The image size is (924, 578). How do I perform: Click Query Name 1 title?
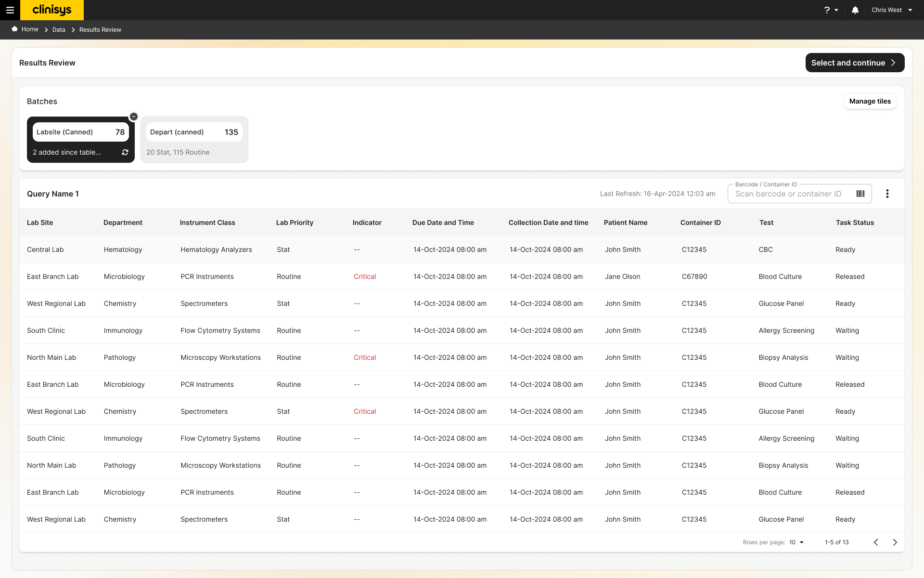click(53, 194)
